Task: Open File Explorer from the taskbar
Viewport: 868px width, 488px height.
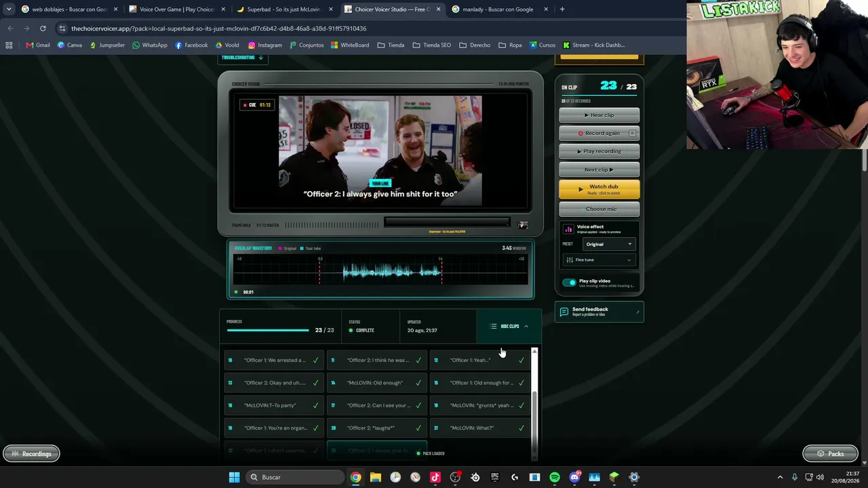Action: (x=376, y=477)
